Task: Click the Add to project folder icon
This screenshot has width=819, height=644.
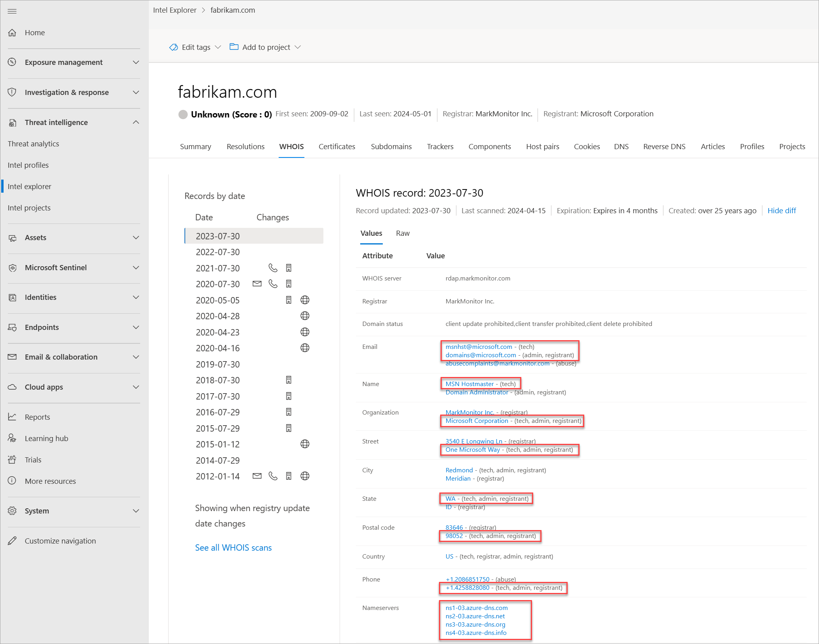Action: [x=234, y=47]
